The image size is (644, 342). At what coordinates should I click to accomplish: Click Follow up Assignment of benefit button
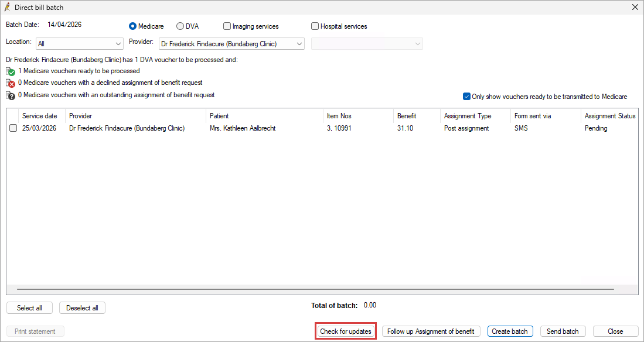(431, 331)
